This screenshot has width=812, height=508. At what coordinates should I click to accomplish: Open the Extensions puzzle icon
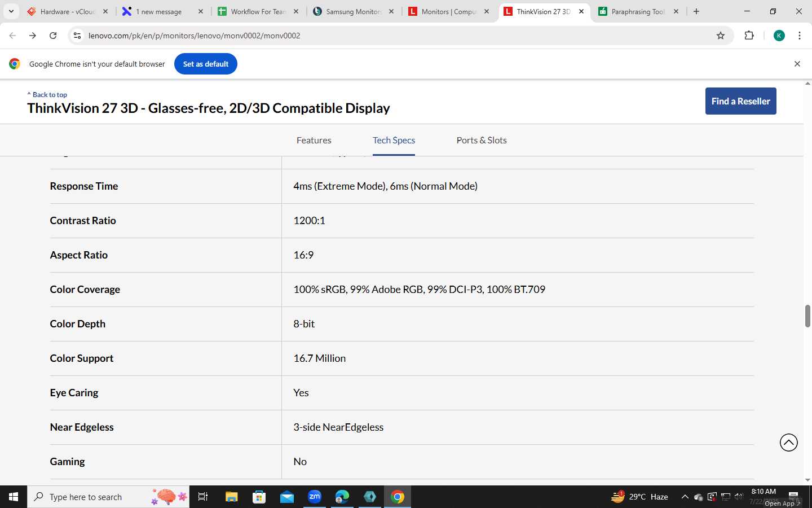coord(749,36)
